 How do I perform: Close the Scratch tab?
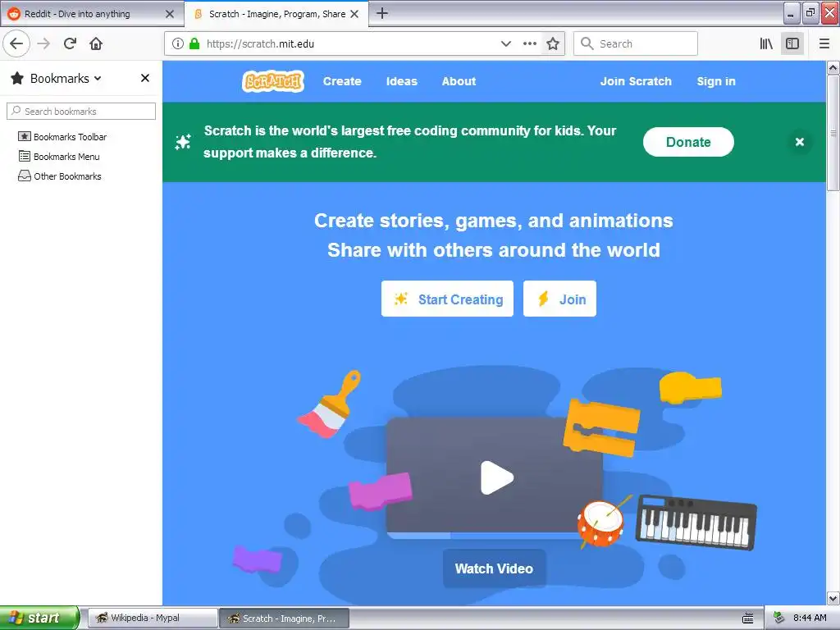point(354,14)
